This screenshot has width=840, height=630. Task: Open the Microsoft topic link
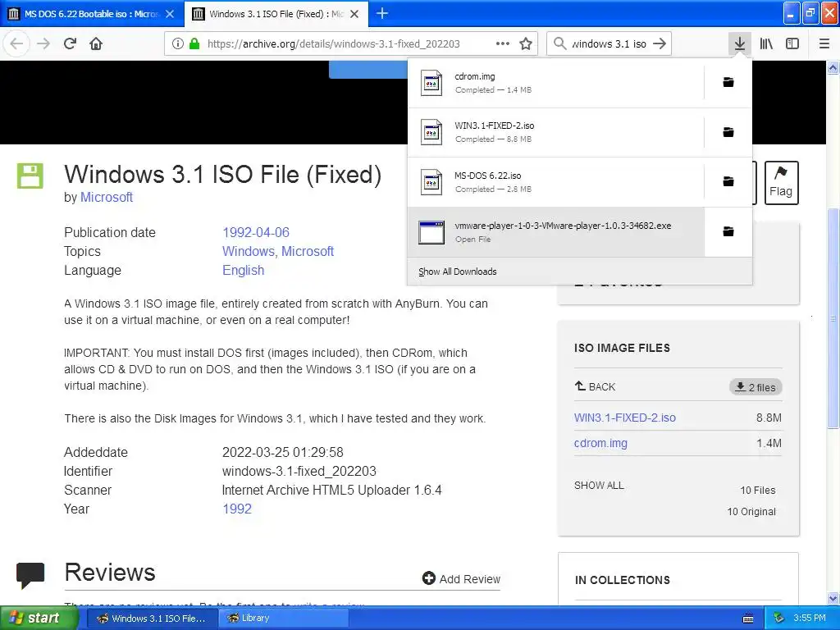coord(308,251)
